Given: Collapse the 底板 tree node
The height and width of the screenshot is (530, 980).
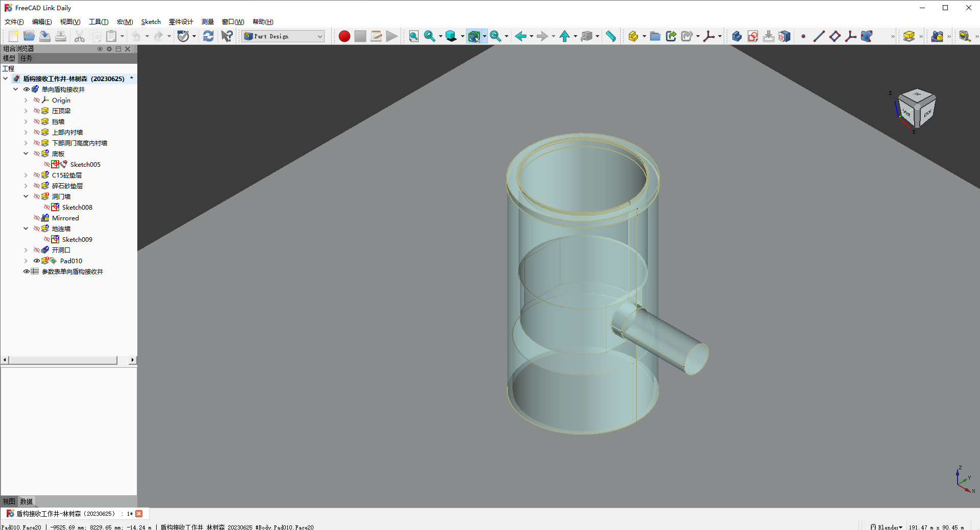Looking at the screenshot, I should coord(26,154).
